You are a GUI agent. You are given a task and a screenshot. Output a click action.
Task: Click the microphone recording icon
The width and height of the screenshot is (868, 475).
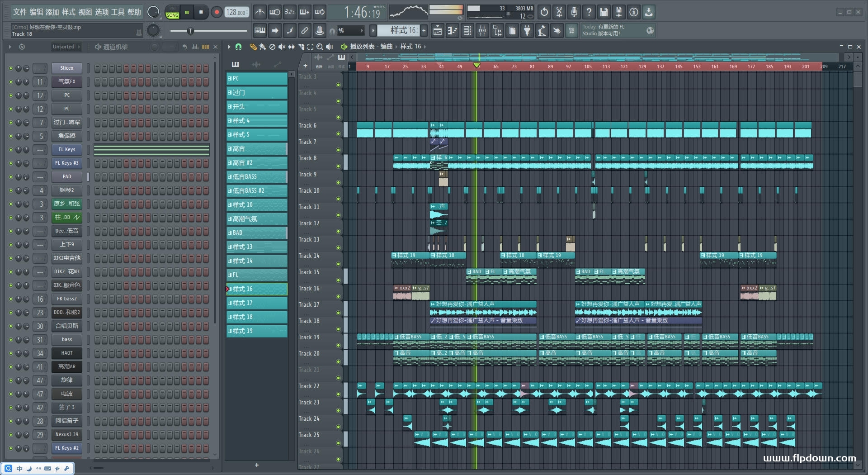(x=574, y=12)
